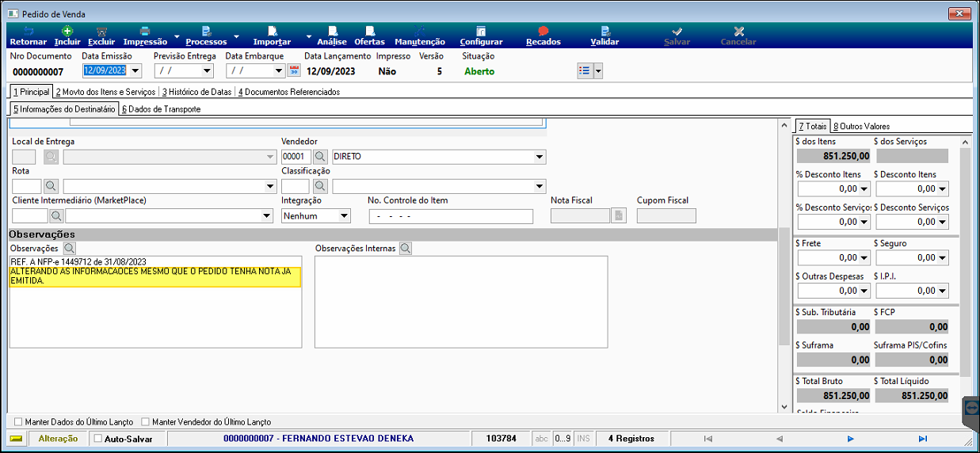The height and width of the screenshot is (453, 980).
Task: Enable the Auto-Salvar checkbox
Action: click(x=97, y=438)
